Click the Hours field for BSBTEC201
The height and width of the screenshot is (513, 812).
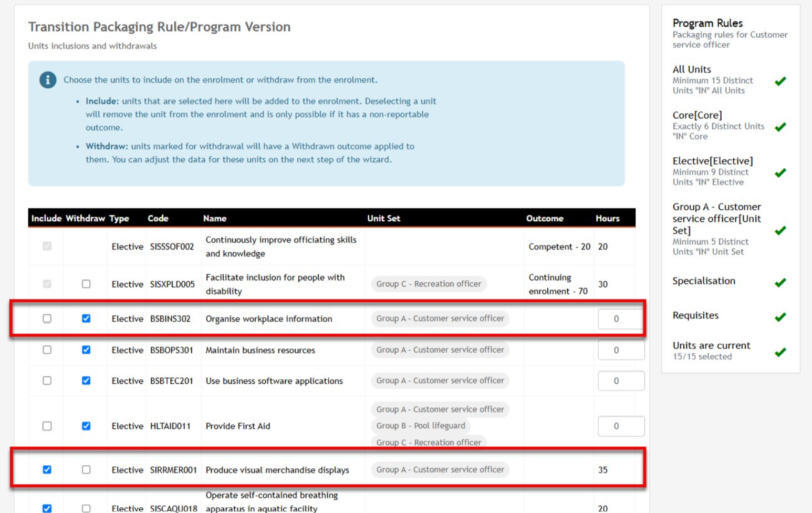[621, 381]
